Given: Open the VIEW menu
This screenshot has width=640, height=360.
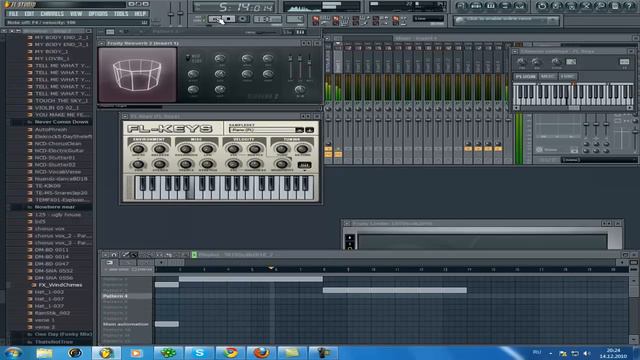Looking at the screenshot, I should 76,13.
